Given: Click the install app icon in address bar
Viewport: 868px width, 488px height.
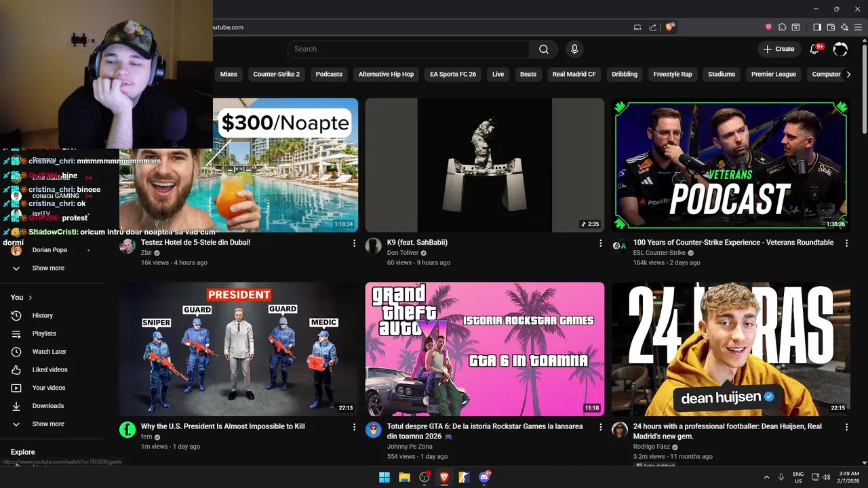Looking at the screenshot, I should (637, 27).
